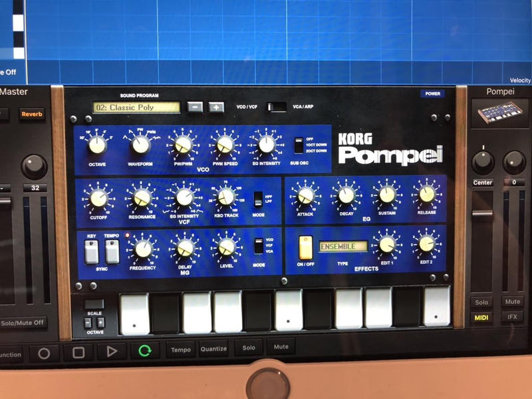Click the VCO EG INTENSITY knob
532x399 pixels.
pyautogui.click(x=267, y=144)
